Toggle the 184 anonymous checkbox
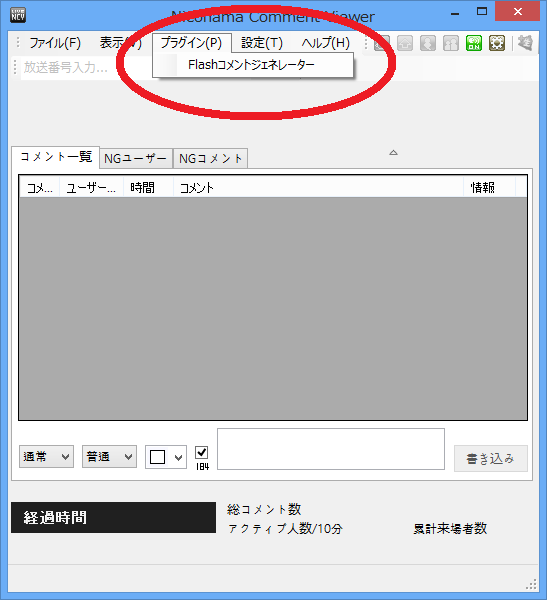 (202, 453)
